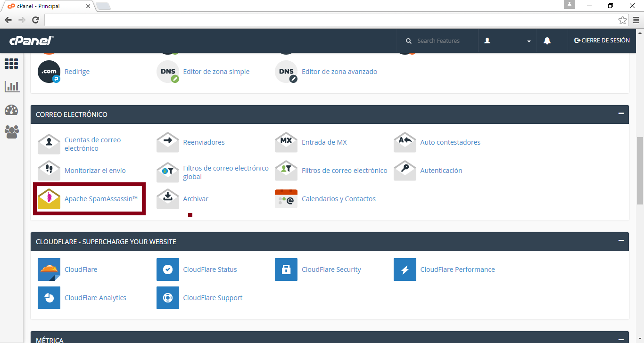The image size is (644, 343).
Task: Click the CloudFlare Security lock icon
Action: [x=286, y=269]
